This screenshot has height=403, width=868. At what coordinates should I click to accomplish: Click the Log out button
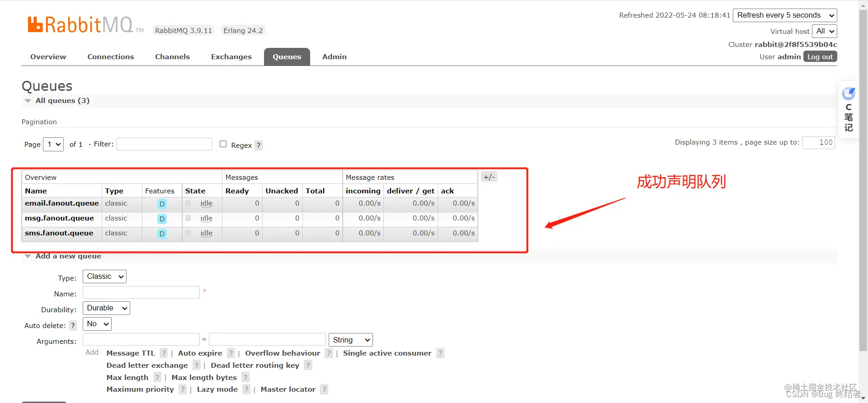pyautogui.click(x=820, y=57)
